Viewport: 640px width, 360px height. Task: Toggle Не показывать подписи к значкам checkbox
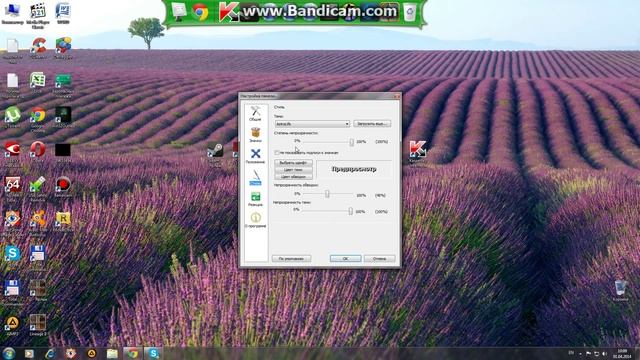click(x=277, y=153)
